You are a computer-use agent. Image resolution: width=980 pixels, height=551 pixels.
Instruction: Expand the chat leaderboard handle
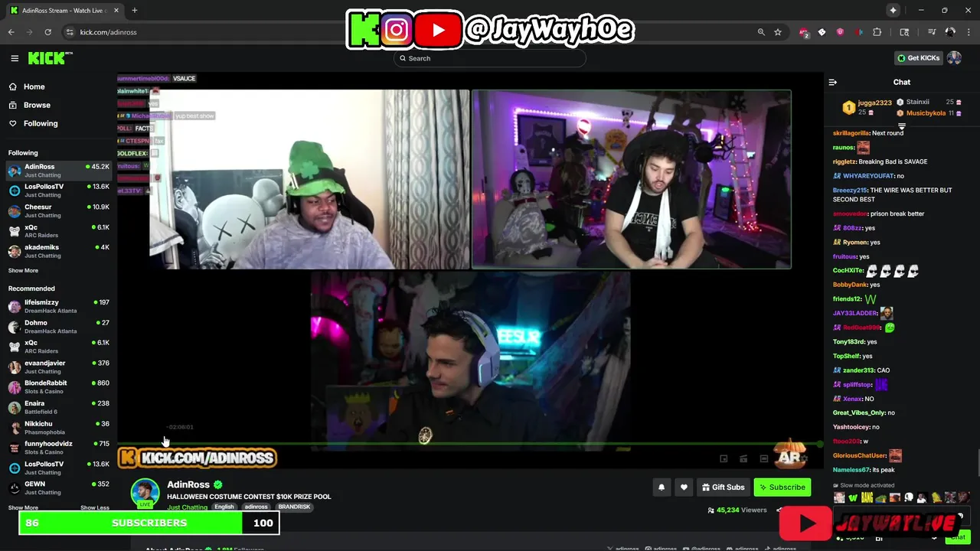click(x=901, y=126)
